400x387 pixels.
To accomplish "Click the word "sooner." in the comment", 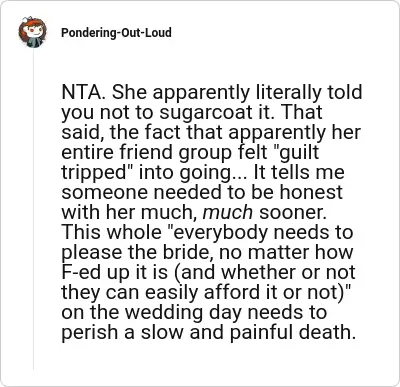I will [293, 213].
